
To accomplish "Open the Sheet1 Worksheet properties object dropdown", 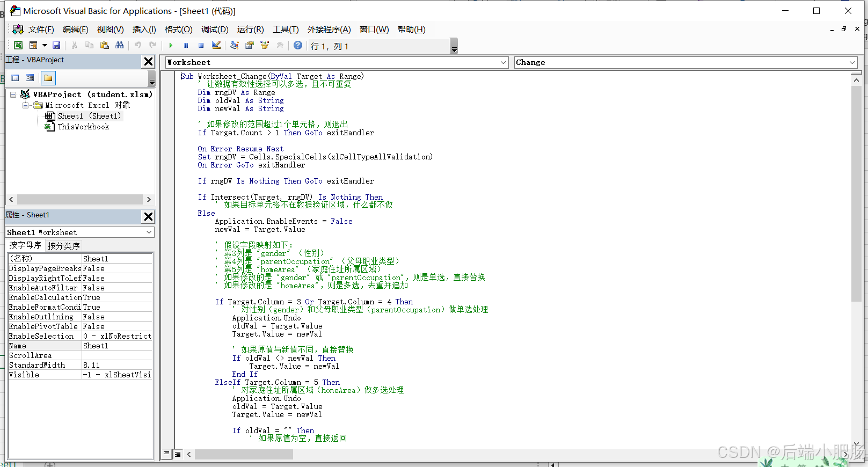I will click(149, 232).
